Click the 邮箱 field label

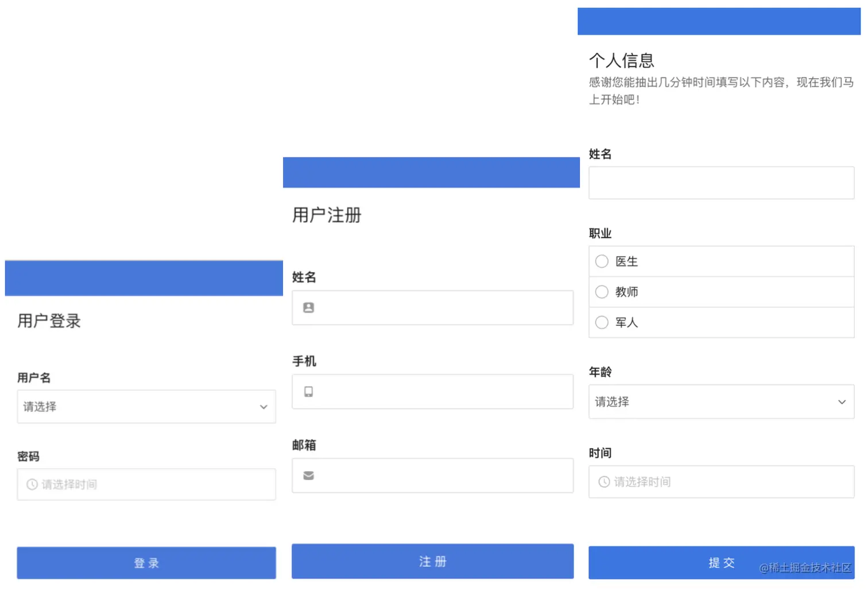(304, 445)
